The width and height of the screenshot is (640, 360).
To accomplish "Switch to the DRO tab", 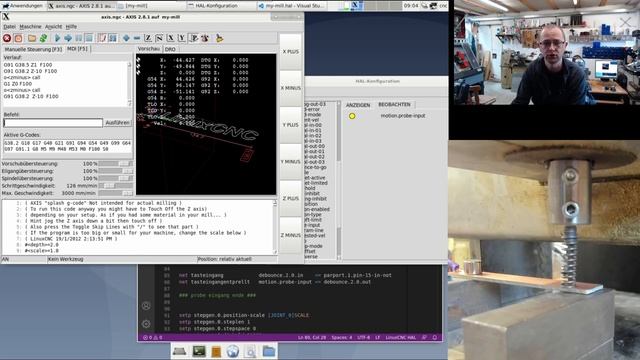I will pyautogui.click(x=170, y=49).
